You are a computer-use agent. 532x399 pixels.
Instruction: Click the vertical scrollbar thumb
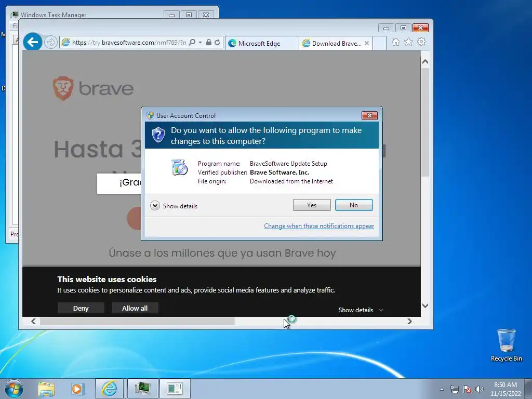pyautogui.click(x=425, y=122)
